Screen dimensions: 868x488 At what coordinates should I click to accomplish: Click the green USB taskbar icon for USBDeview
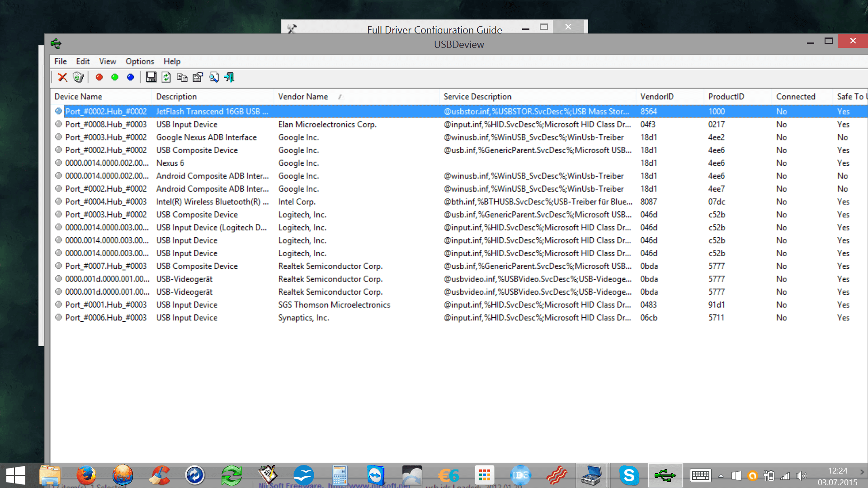pos(665,475)
